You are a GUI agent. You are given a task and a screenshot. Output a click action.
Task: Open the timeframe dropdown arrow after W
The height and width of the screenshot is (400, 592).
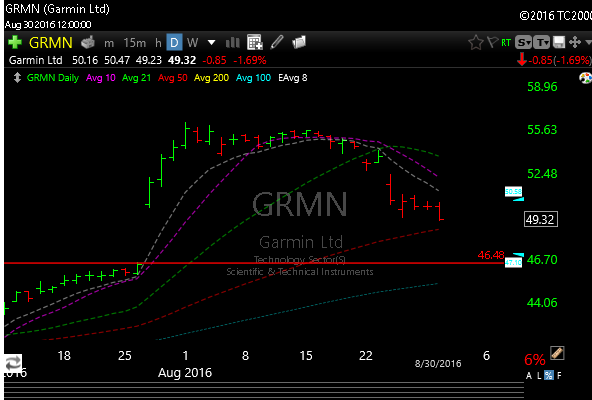[211, 43]
